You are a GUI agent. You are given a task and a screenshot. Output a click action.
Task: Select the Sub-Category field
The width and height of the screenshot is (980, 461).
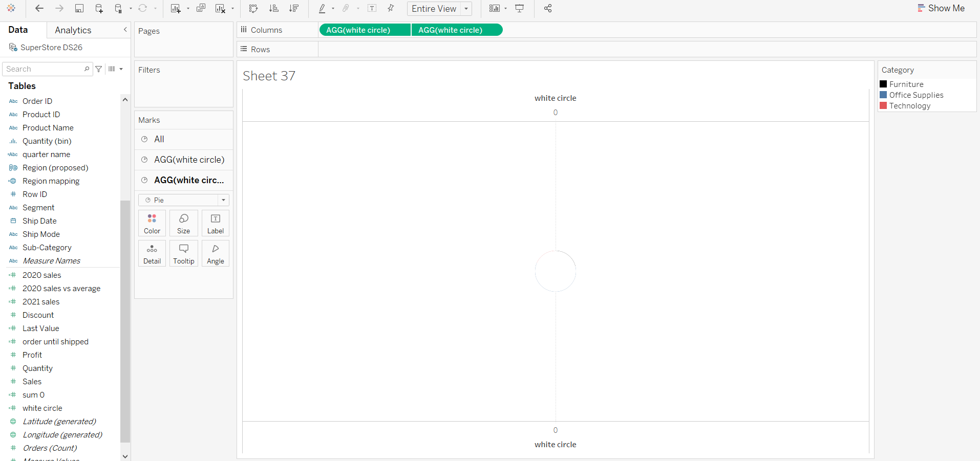pyautogui.click(x=47, y=248)
